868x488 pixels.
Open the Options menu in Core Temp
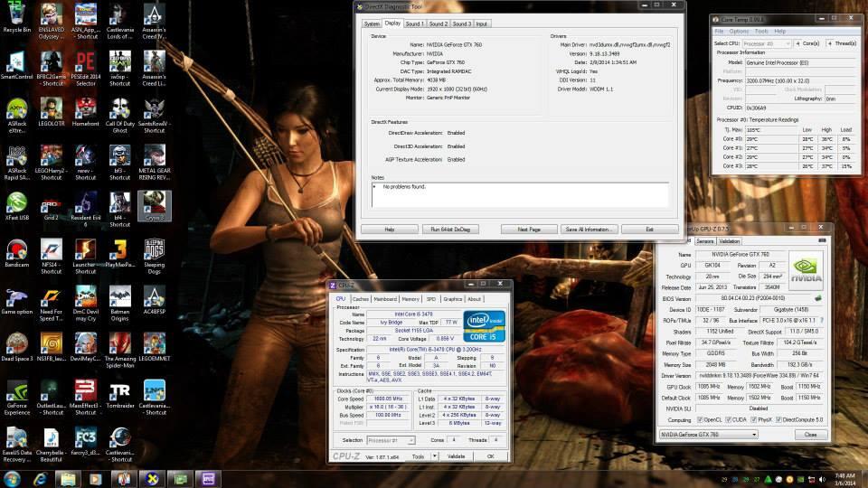click(739, 32)
